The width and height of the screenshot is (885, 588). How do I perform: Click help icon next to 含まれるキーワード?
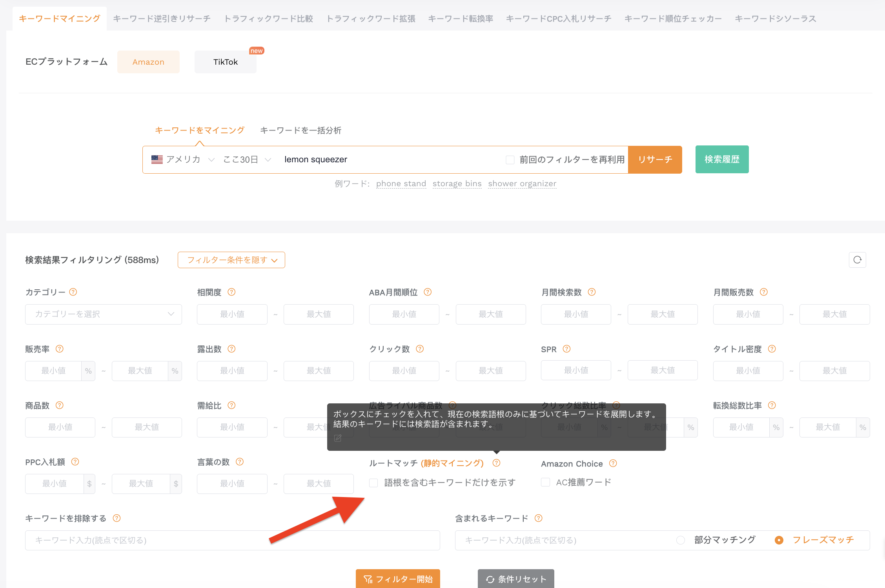(538, 518)
